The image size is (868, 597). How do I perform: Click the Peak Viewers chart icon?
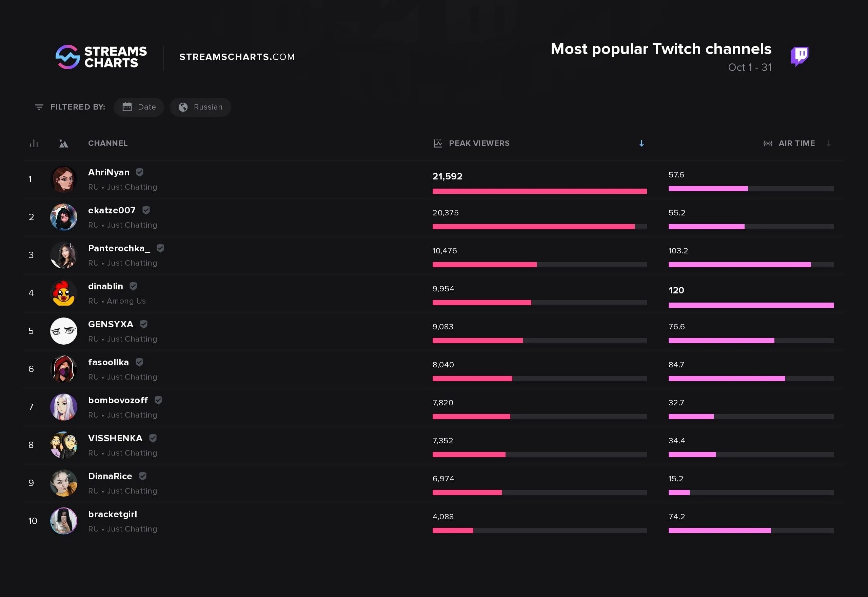pyautogui.click(x=438, y=143)
